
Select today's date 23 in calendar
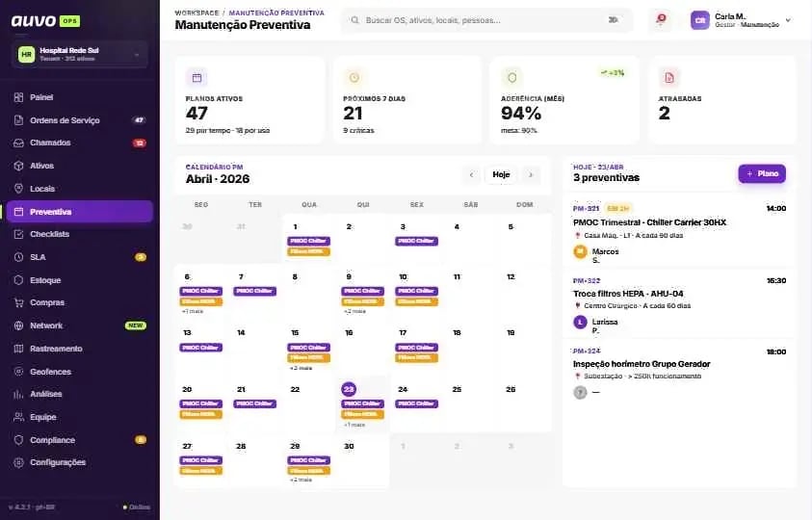tap(349, 389)
